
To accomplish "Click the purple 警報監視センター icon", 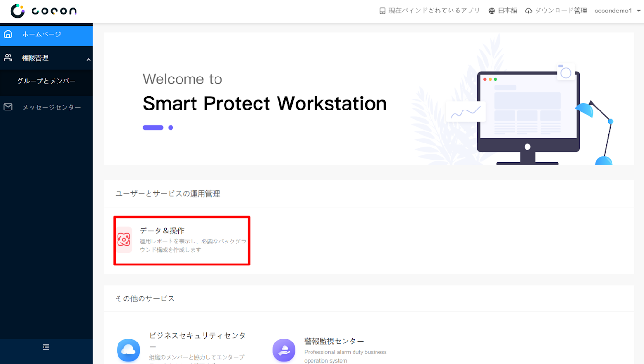I will [x=284, y=350].
